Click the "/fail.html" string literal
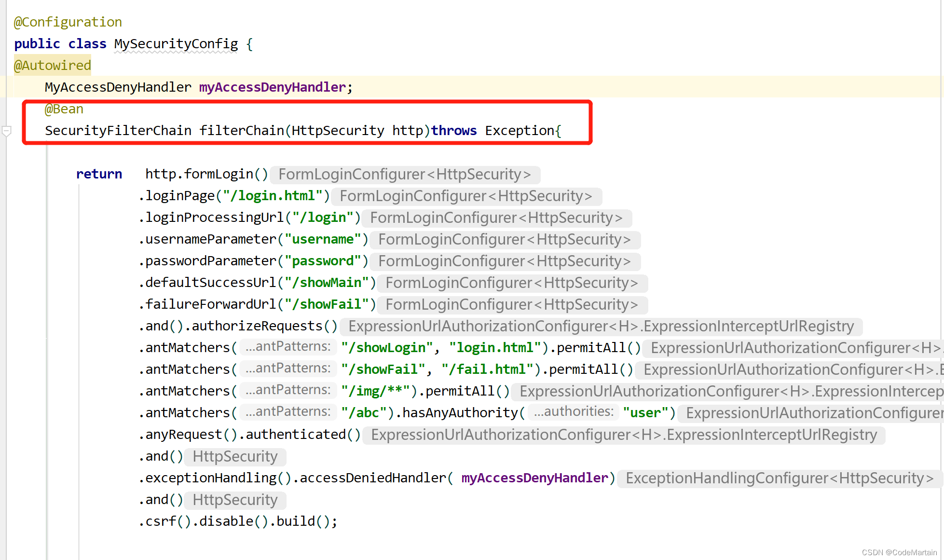Screen dimensions: 944x560 [x=488, y=369]
